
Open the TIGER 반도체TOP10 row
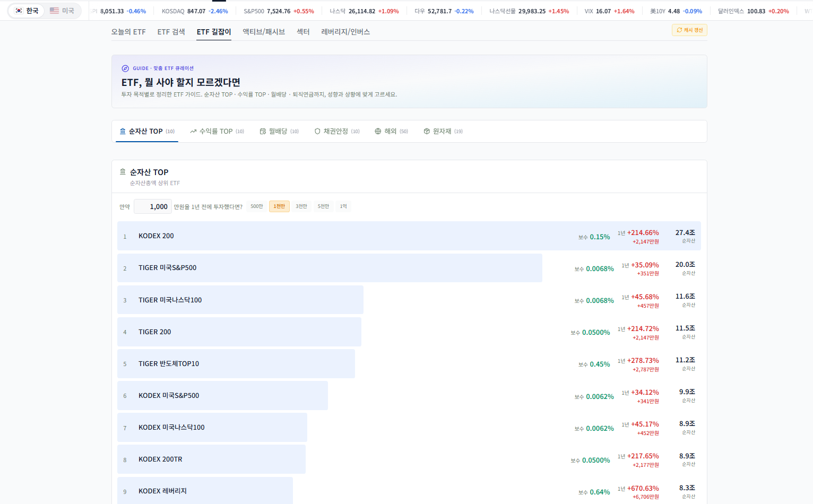click(409, 363)
